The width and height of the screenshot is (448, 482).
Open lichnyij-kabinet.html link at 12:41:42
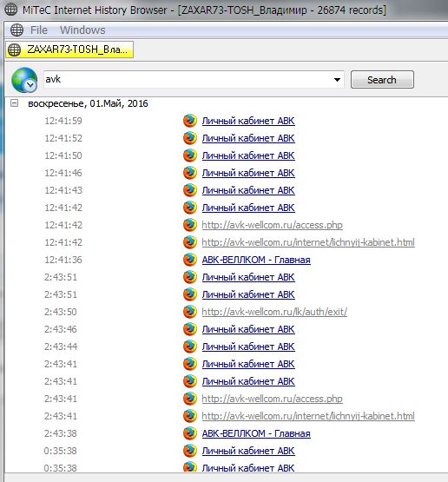click(x=308, y=242)
